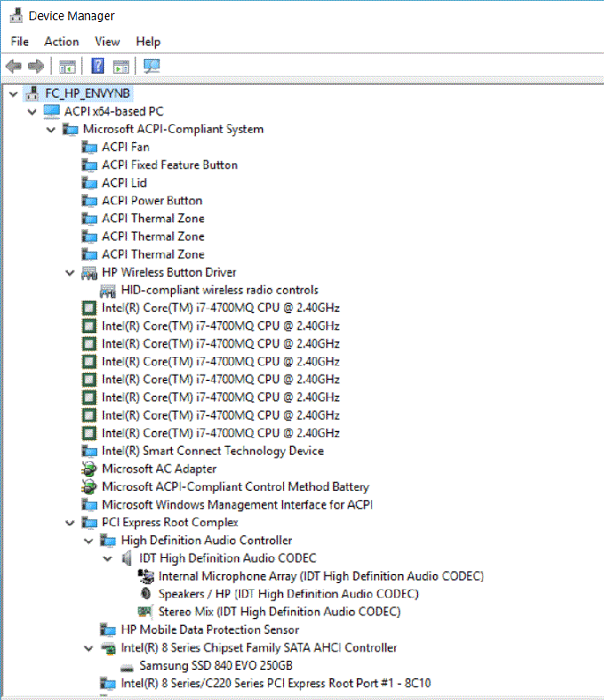The height and width of the screenshot is (700, 604).
Task: Select the third ACPI Thermal Zone entry
Action: coord(153,255)
